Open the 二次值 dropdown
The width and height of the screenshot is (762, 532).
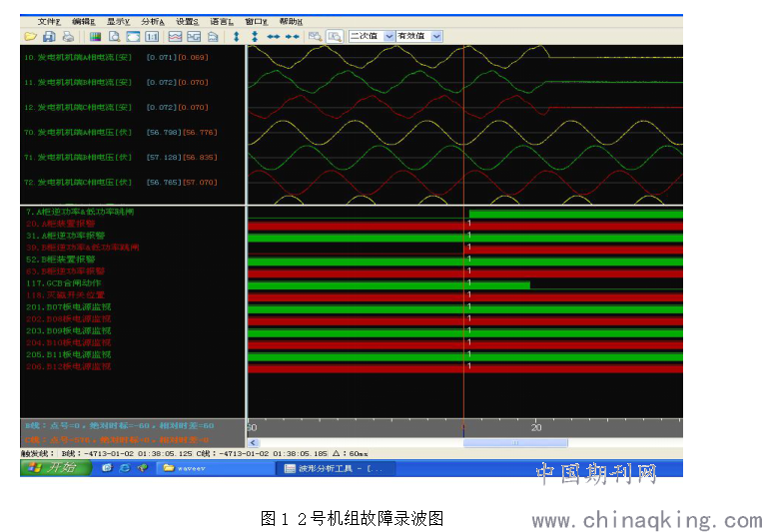(389, 37)
